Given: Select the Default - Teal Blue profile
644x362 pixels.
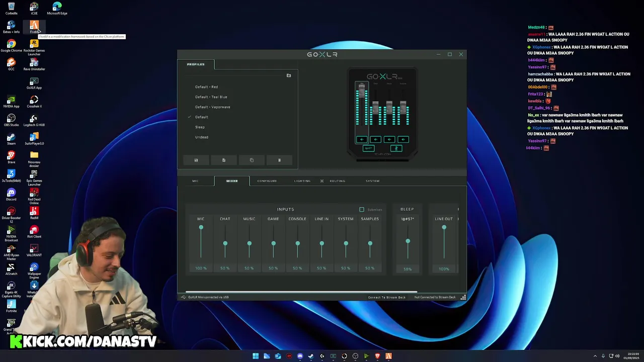Looking at the screenshot, I should 211,97.
